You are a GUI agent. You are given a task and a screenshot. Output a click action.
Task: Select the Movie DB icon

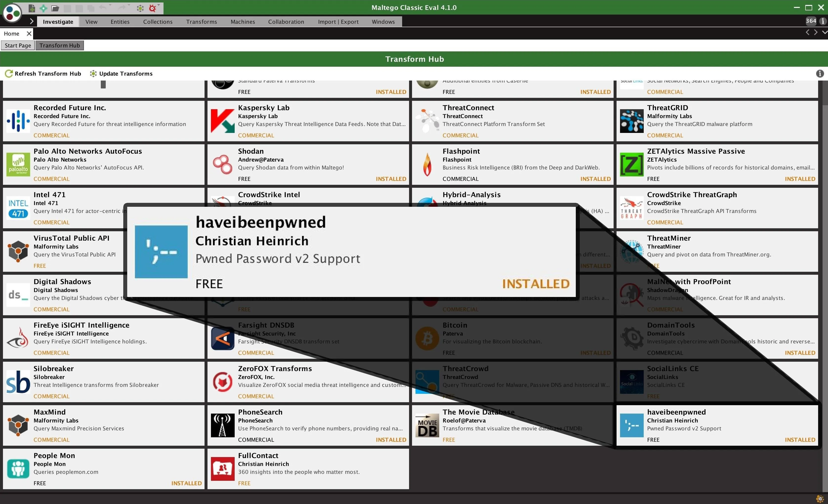coord(427,425)
